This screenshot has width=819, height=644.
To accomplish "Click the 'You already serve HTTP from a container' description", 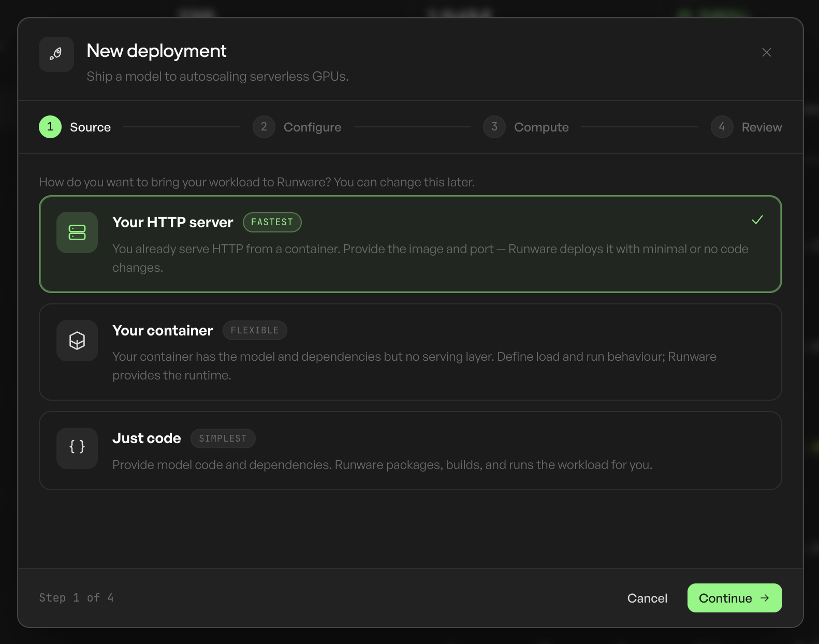I will [430, 258].
